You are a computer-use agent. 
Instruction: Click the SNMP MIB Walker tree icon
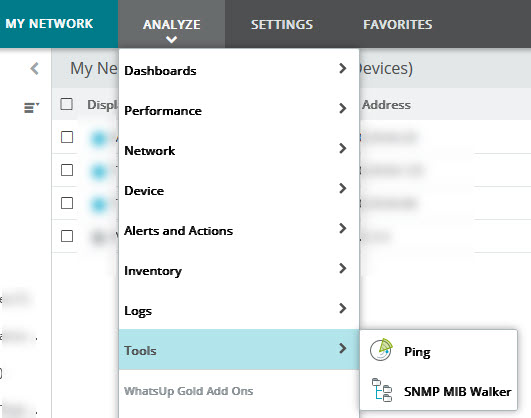tap(382, 390)
